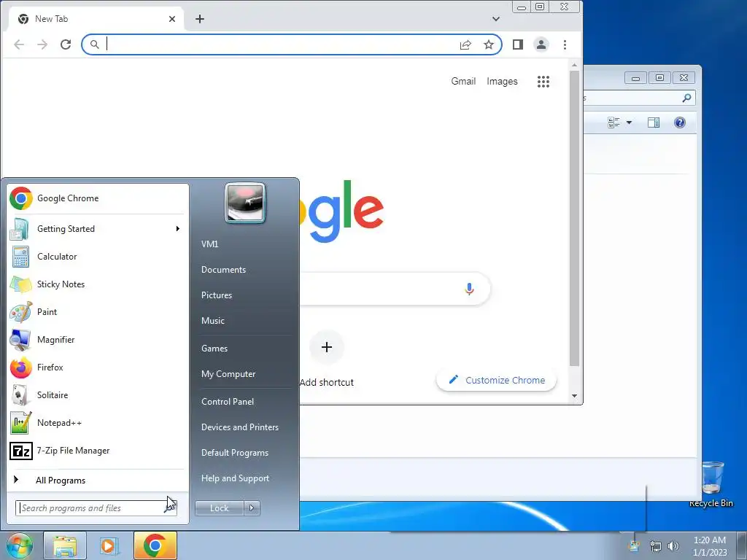Image resolution: width=747 pixels, height=560 pixels.
Task: Click Chrome page vertical scrollbar
Action: click(575, 218)
